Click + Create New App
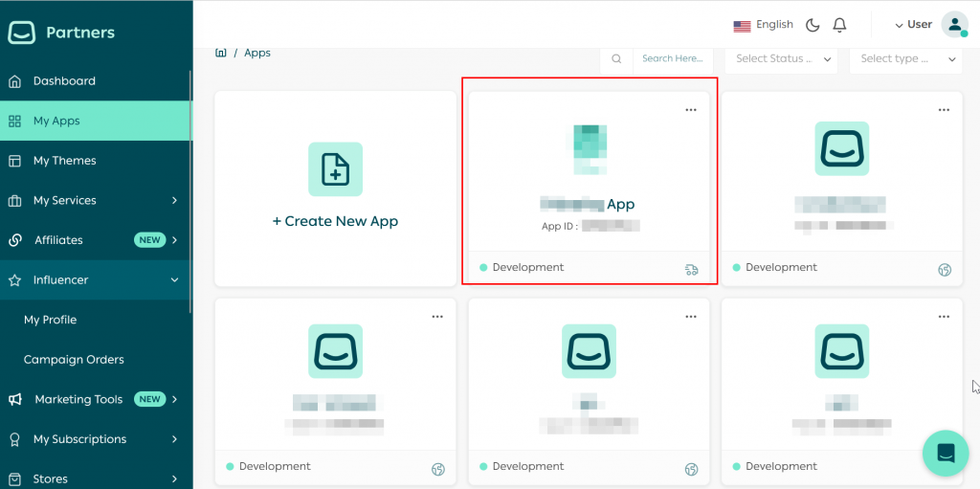 [x=335, y=221]
